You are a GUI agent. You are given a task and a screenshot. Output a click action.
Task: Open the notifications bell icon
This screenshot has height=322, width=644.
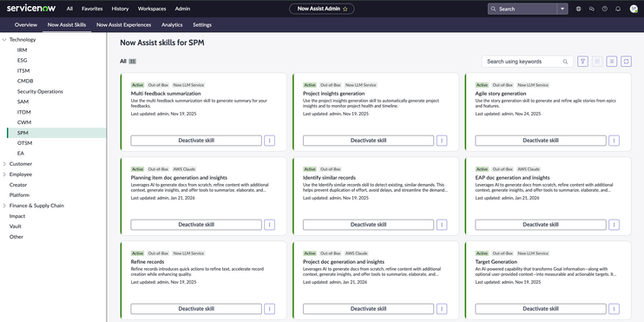click(x=618, y=9)
